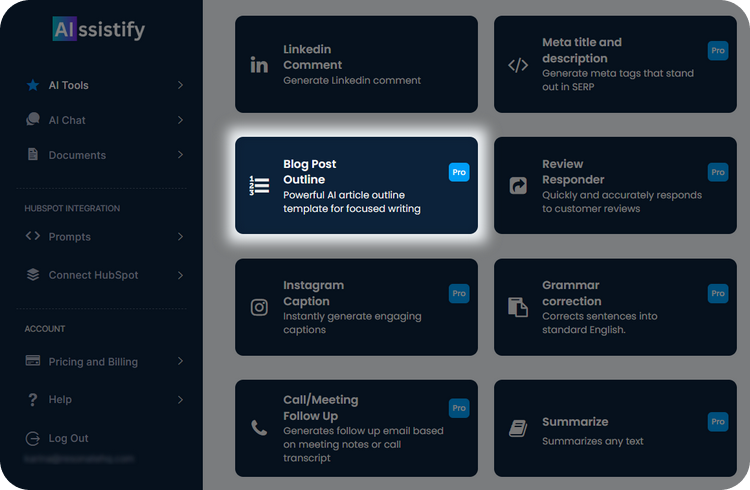Click the Meta title code brackets icon

[x=518, y=65]
